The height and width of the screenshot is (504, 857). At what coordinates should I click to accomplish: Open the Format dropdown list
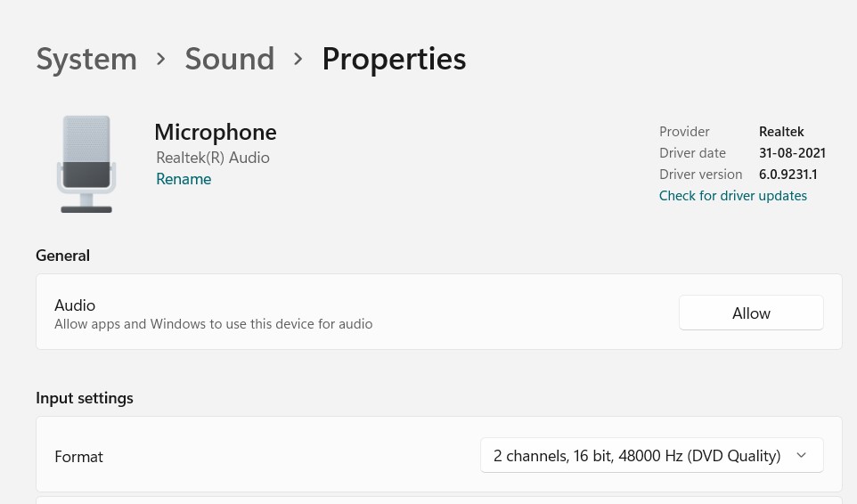[x=651, y=455]
